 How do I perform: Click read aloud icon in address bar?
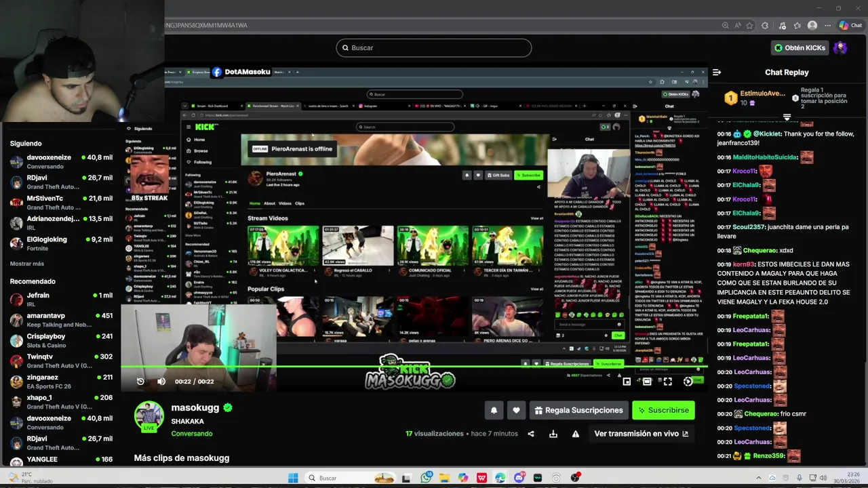(x=738, y=26)
